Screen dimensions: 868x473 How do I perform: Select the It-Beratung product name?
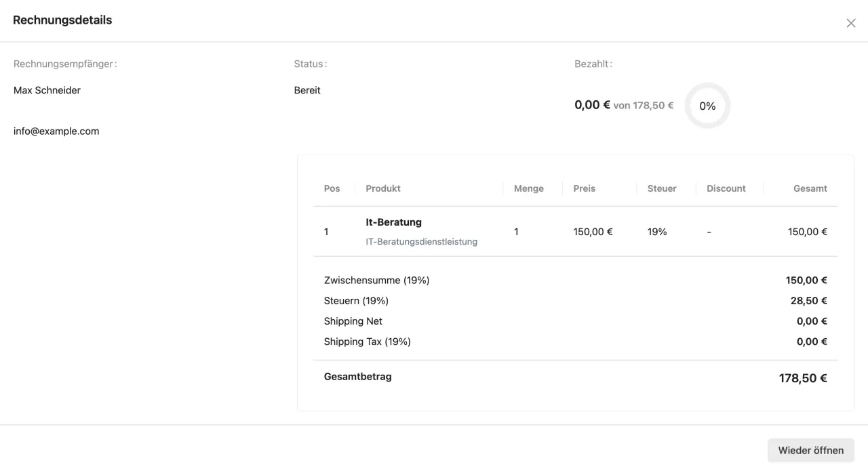pyautogui.click(x=393, y=222)
